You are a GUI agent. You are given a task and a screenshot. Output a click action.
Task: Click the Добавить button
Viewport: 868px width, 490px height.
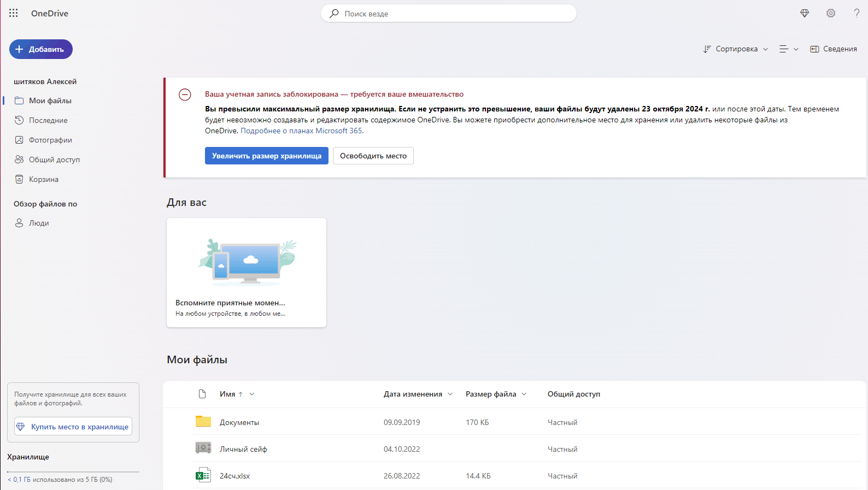click(x=41, y=49)
